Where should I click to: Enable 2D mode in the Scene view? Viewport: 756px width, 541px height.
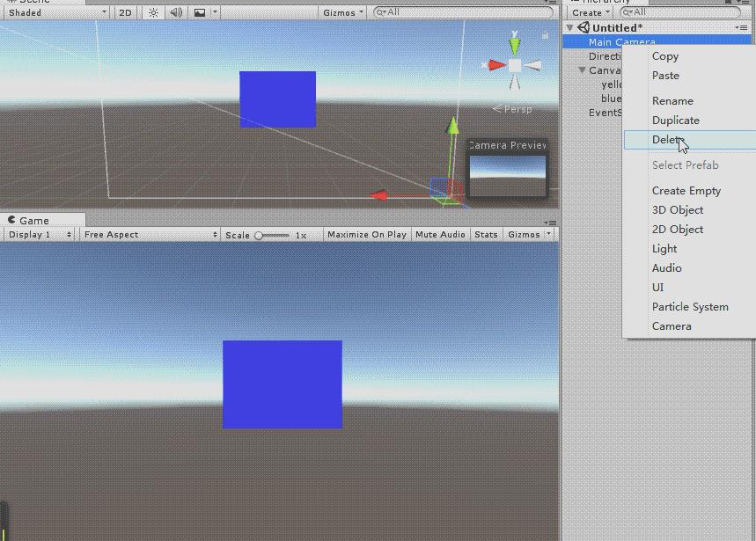click(123, 12)
